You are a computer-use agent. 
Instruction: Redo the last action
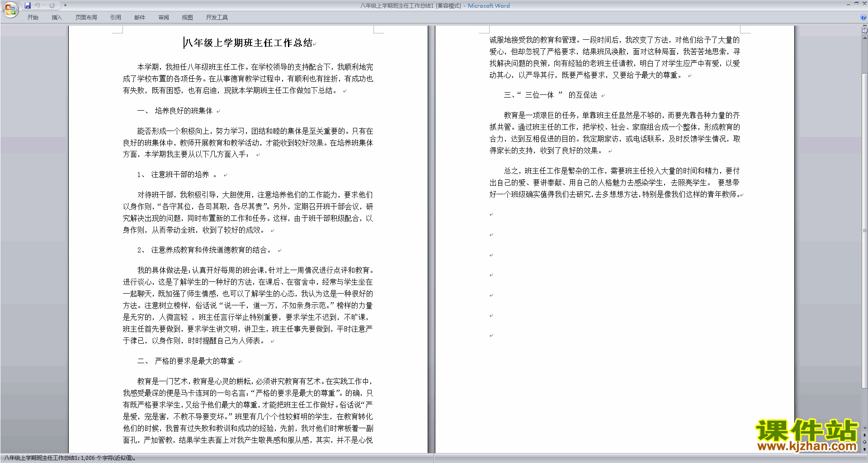pos(52,5)
